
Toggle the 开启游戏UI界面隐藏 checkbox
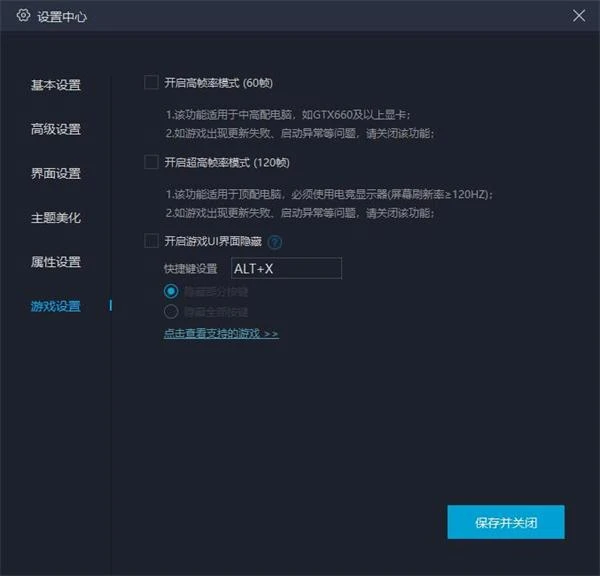click(x=151, y=241)
